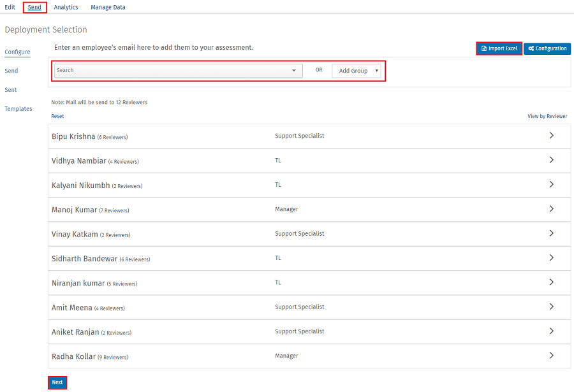Viewport: 574px width, 392px height.
Task: Expand Bipu Krishna's row chevron
Action: click(x=551, y=136)
